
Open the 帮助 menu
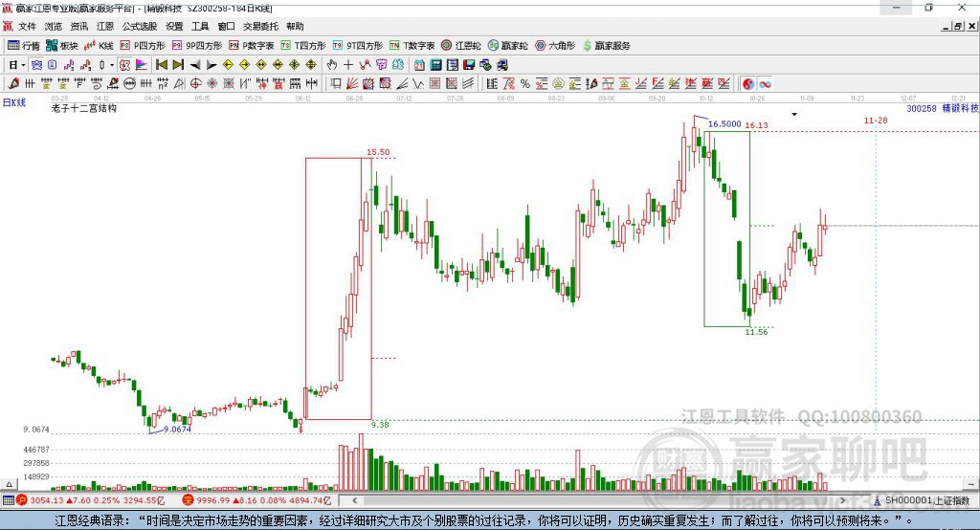[x=295, y=26]
